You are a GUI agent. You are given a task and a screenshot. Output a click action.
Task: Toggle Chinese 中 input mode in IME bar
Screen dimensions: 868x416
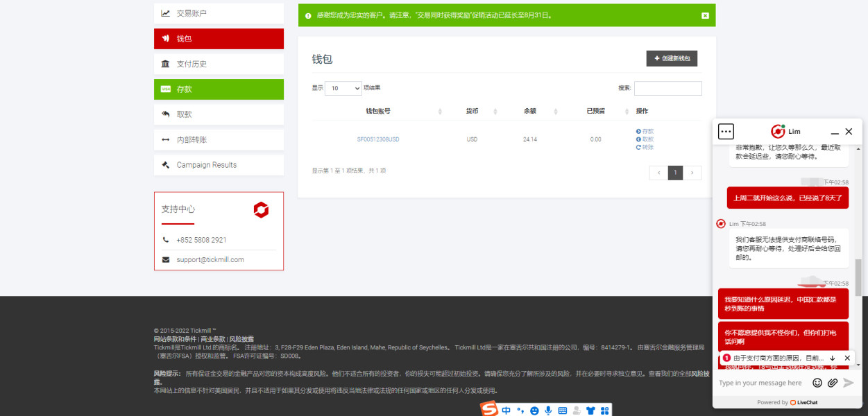coord(506,410)
